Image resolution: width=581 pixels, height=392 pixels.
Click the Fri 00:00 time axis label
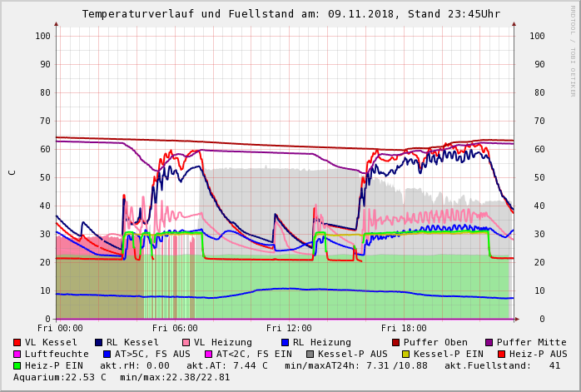60,329
